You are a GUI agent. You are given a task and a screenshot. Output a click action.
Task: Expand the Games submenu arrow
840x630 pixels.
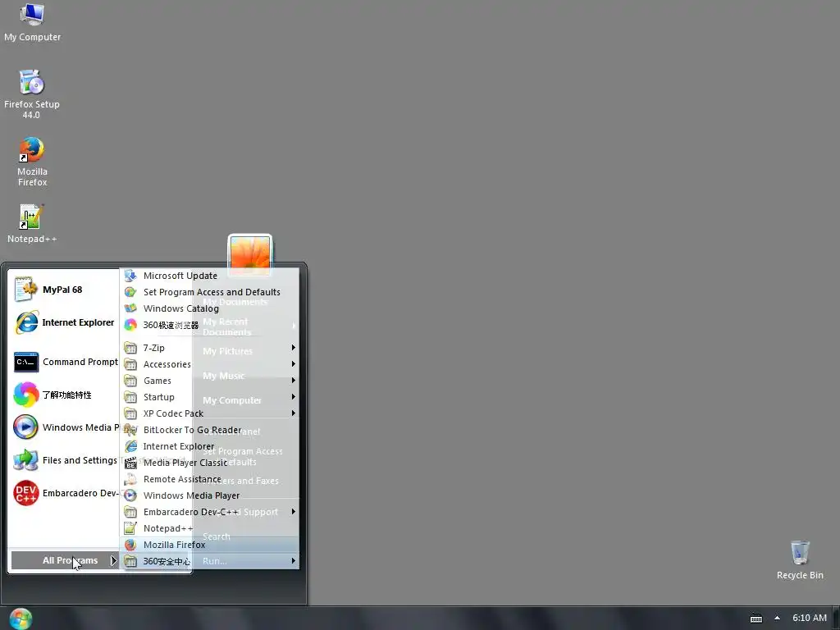point(293,381)
